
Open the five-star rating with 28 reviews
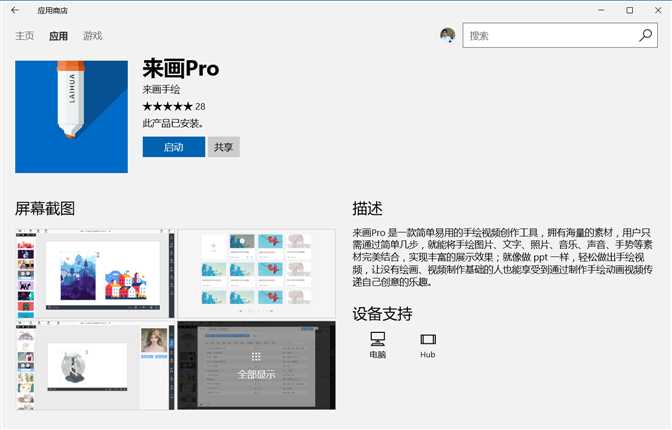tap(174, 106)
